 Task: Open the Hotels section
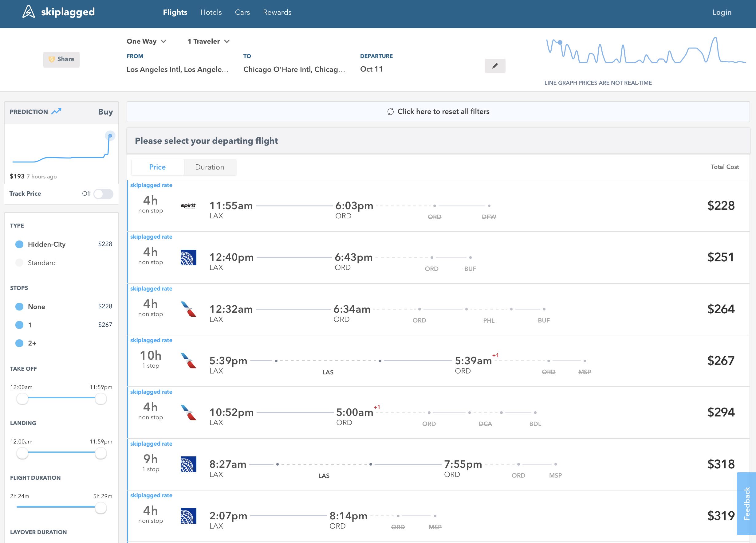pyautogui.click(x=211, y=12)
